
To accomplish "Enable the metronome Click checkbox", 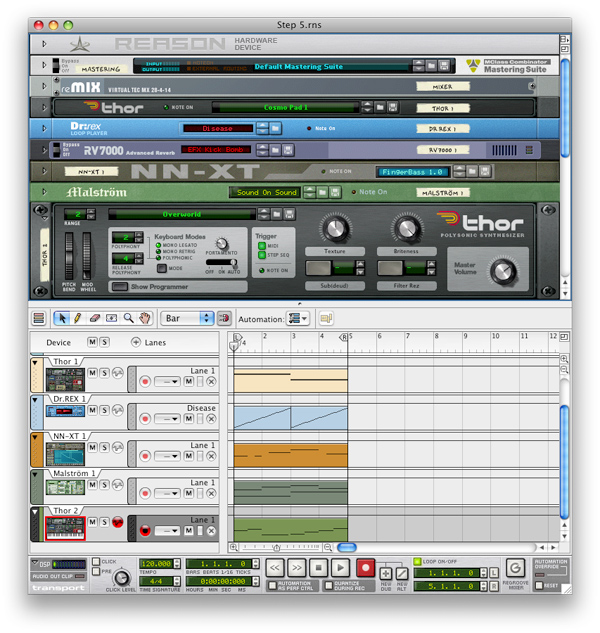I will coord(96,561).
